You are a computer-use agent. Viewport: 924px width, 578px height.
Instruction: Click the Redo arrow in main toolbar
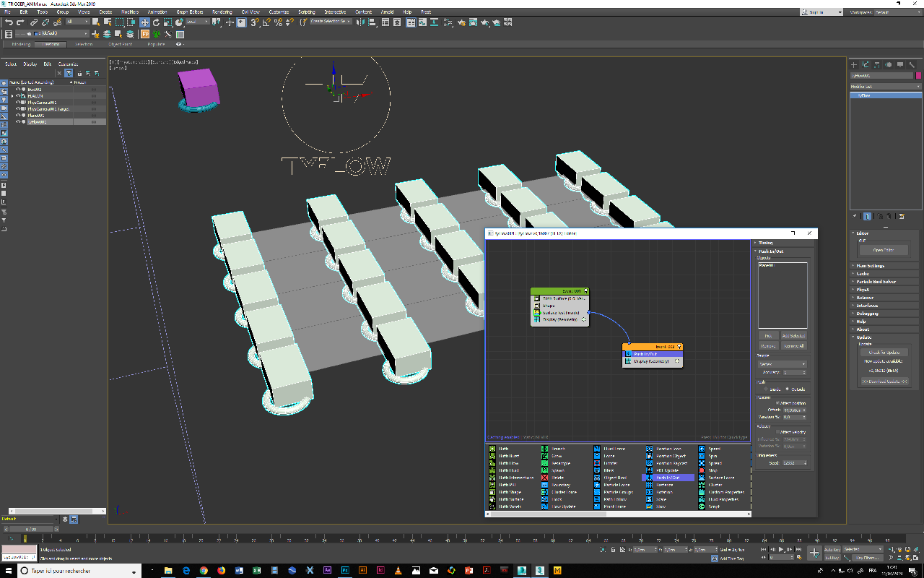[x=19, y=22]
